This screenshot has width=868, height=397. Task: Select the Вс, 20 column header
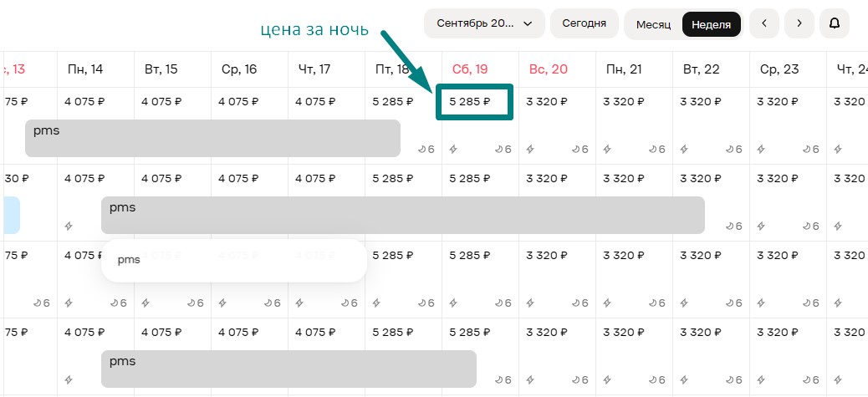click(548, 69)
